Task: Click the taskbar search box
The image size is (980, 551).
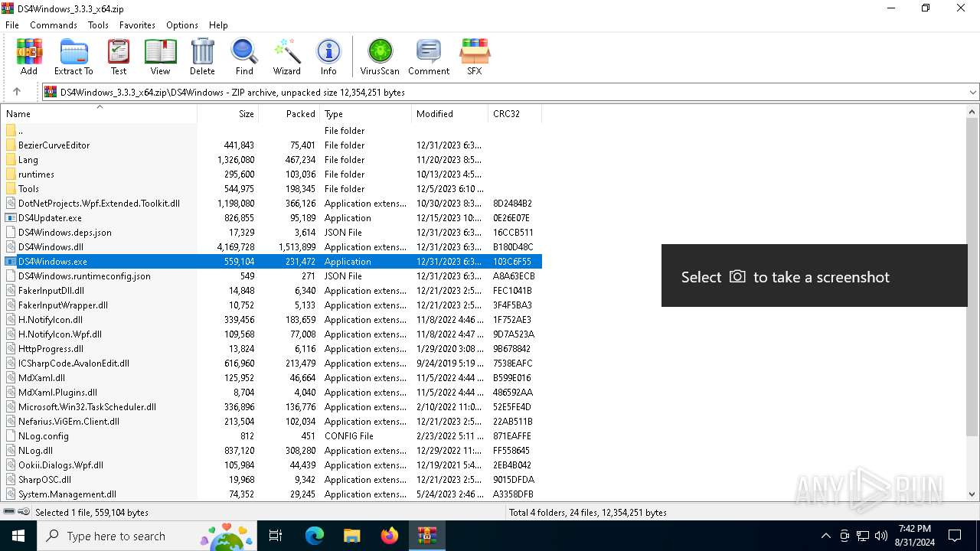Action: [149, 536]
